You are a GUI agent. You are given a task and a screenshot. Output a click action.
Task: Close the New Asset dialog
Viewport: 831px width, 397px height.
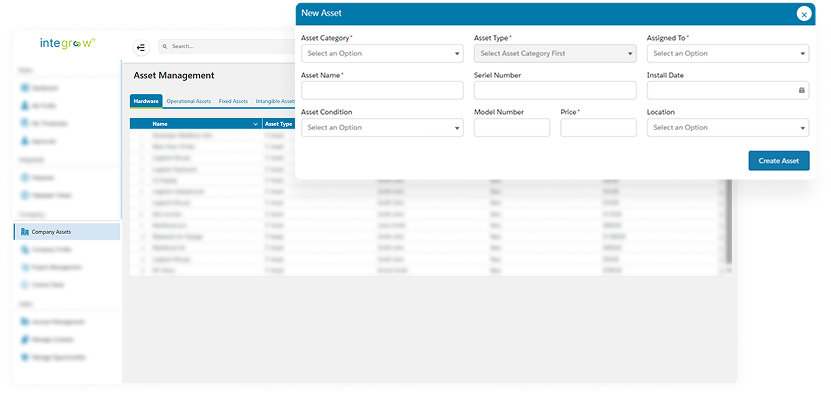pos(804,14)
